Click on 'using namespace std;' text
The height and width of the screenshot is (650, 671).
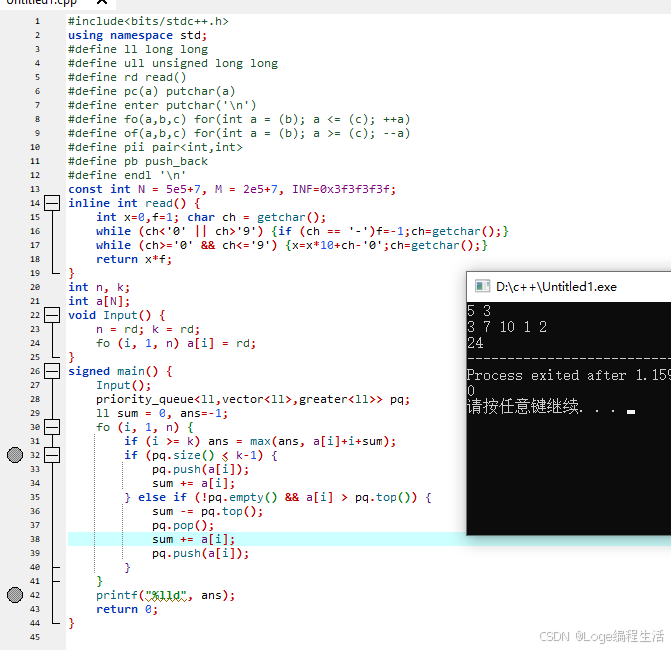[x=137, y=35]
